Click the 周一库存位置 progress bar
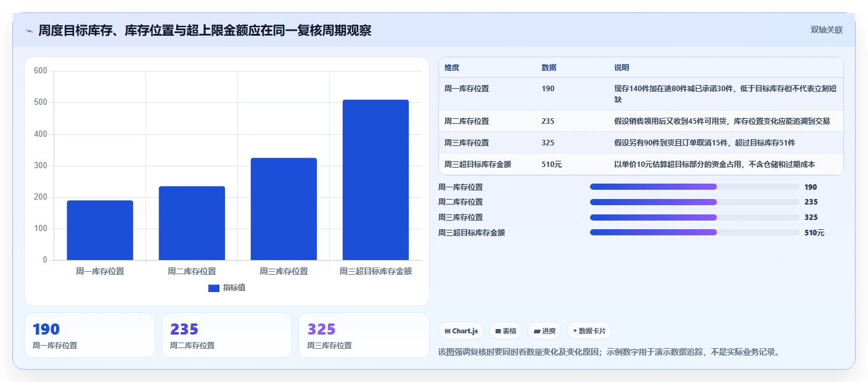868x382 pixels. click(694, 187)
